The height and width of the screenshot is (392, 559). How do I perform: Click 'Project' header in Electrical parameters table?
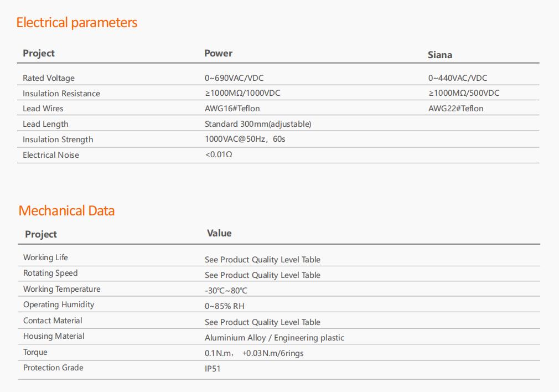[x=39, y=53]
